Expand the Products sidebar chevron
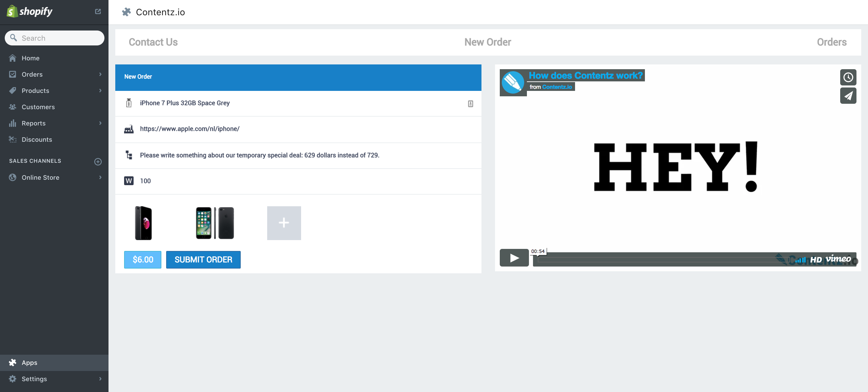 click(100, 91)
